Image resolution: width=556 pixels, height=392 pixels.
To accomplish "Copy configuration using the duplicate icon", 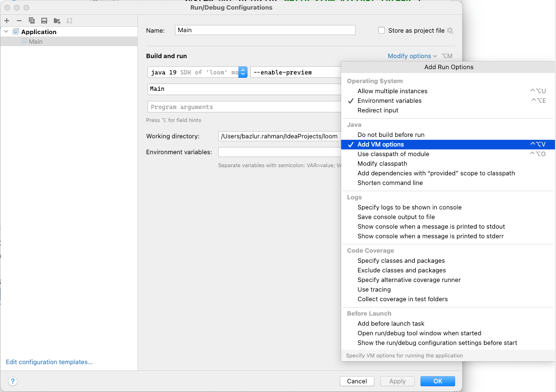I will pos(32,21).
